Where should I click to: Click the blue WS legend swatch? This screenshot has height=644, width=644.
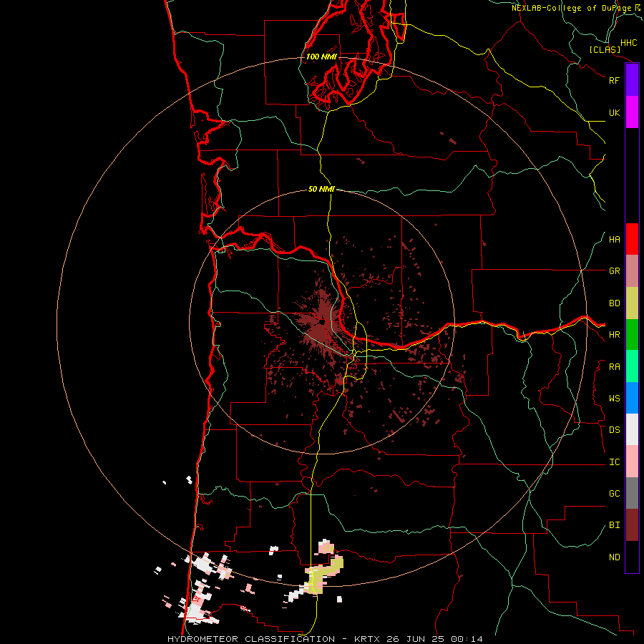click(x=632, y=398)
